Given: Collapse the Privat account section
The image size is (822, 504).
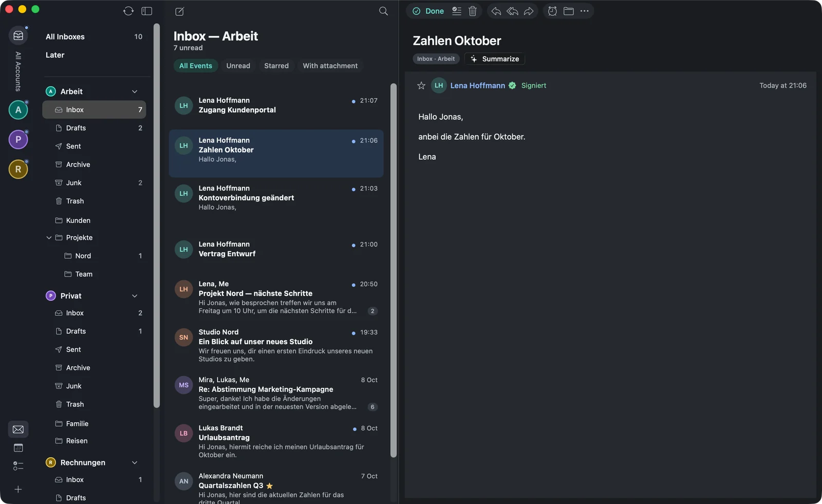Looking at the screenshot, I should pyautogui.click(x=135, y=296).
